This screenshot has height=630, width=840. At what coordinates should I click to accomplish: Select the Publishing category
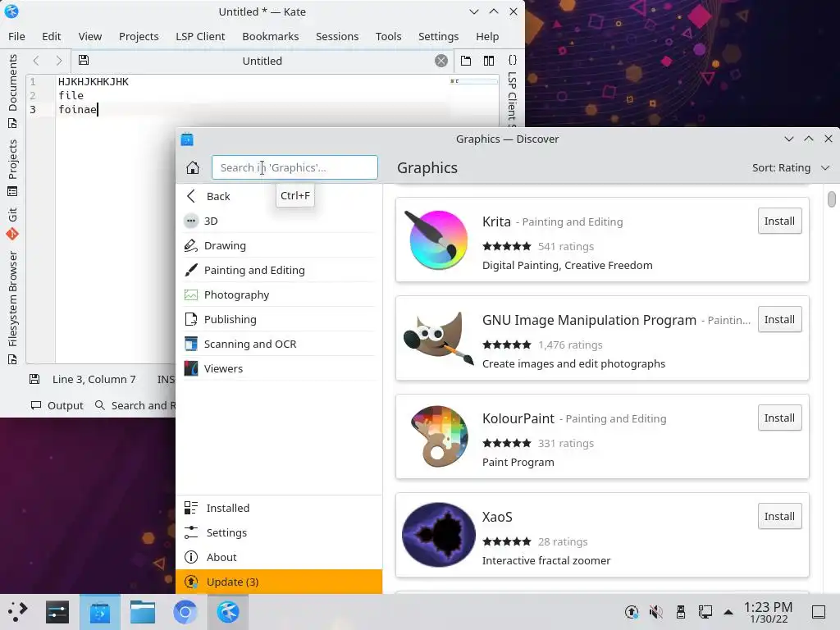pos(279,319)
